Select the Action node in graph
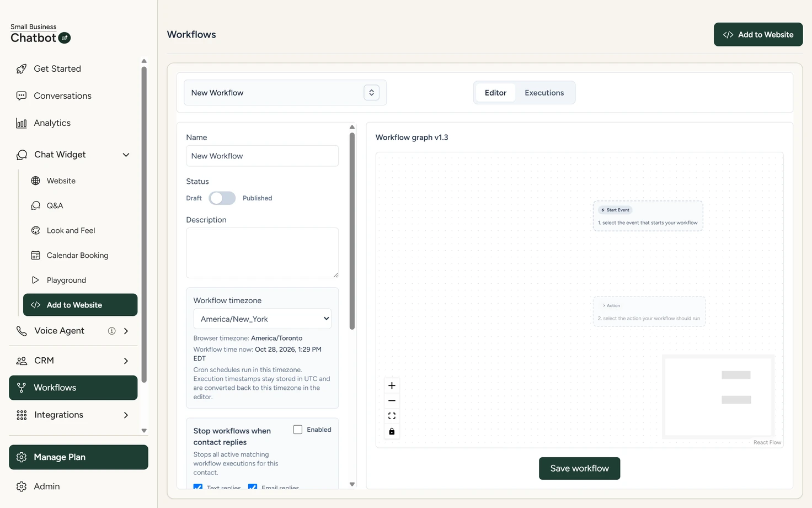 pyautogui.click(x=649, y=311)
